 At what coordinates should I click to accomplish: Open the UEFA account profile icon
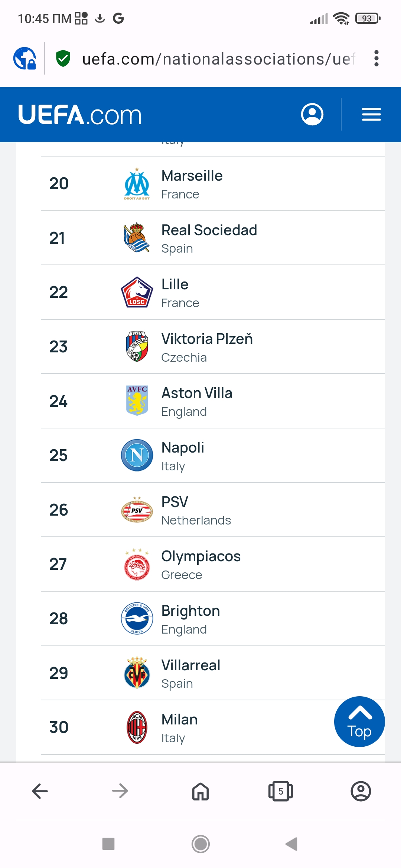coord(312,114)
